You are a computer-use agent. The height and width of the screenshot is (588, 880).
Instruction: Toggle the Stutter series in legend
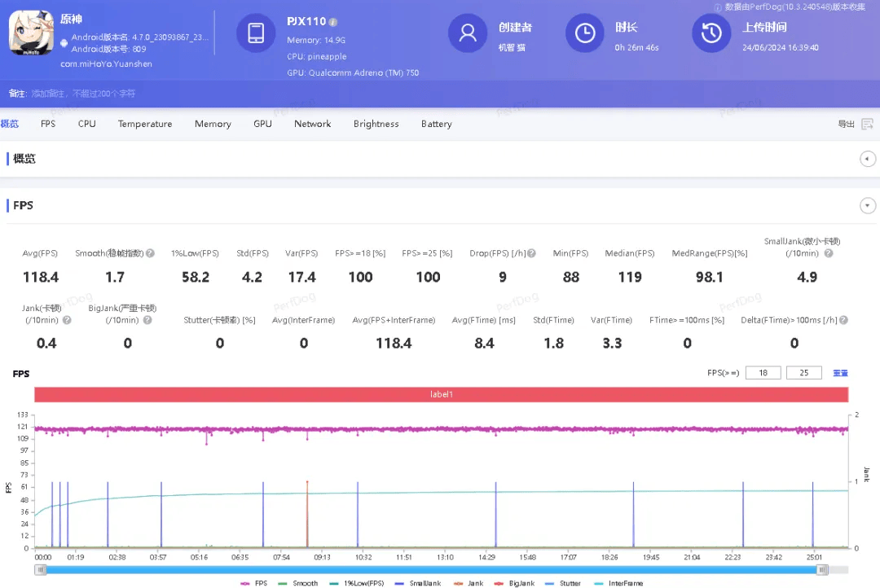(563, 583)
